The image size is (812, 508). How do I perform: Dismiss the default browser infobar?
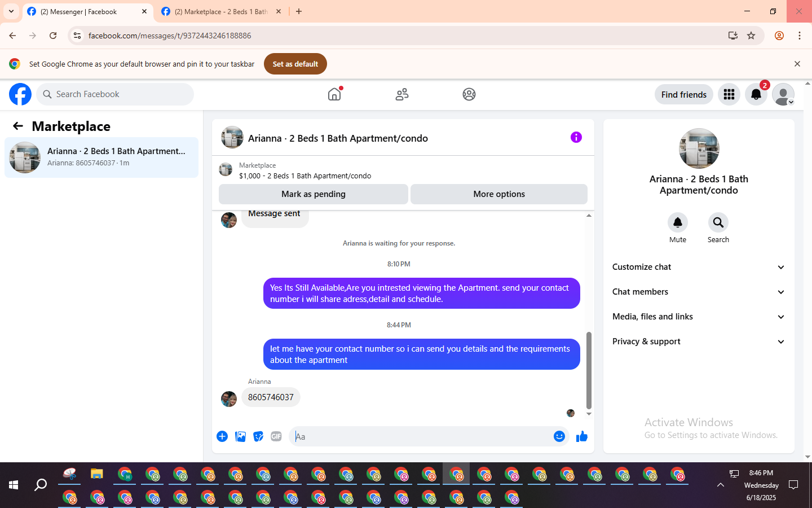[797, 64]
